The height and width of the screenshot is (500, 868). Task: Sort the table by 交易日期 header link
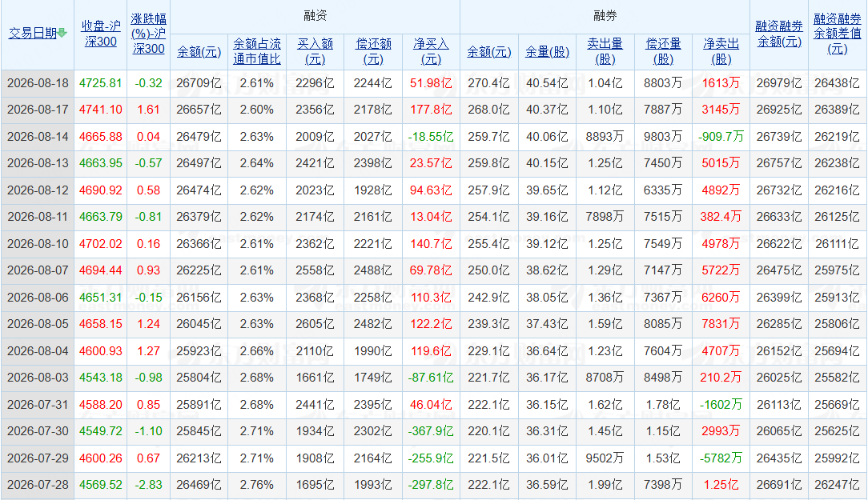33,33
